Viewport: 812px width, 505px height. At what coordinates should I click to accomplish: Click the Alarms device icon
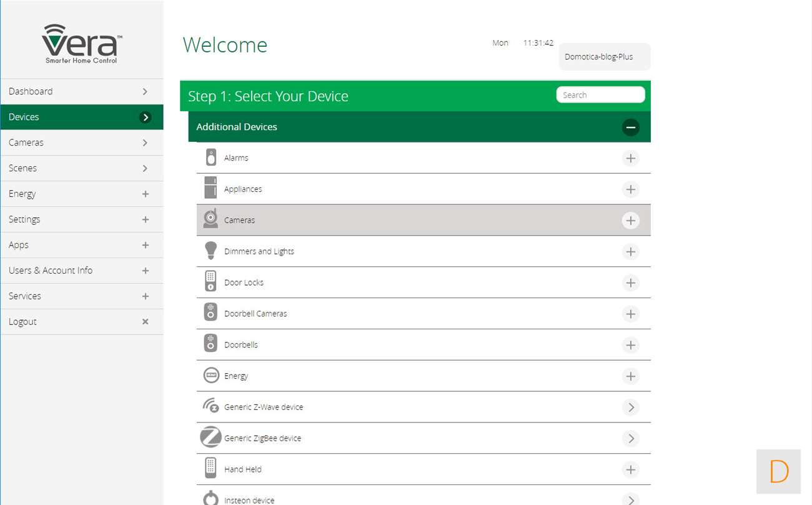(211, 157)
